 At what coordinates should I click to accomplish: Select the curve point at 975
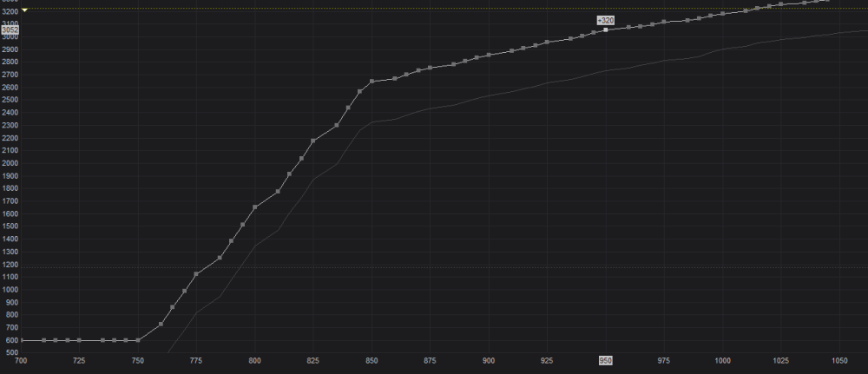[664, 22]
